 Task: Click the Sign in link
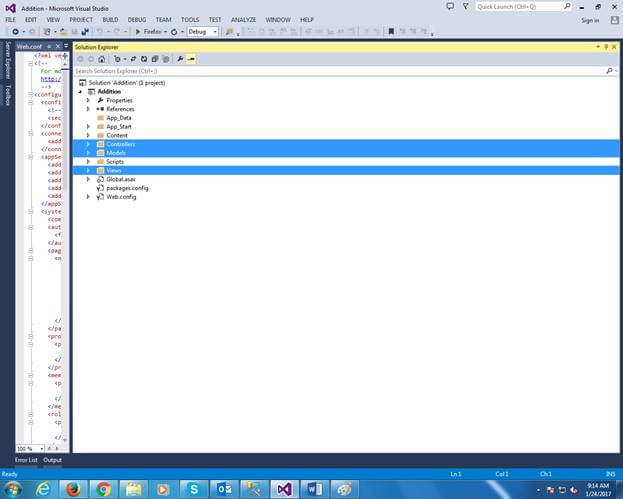(x=590, y=20)
